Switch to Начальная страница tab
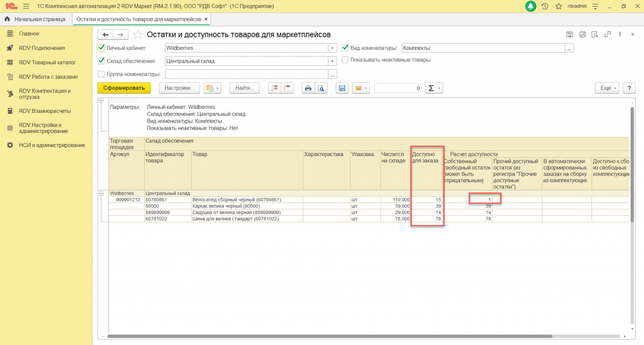644x345 pixels. point(36,19)
